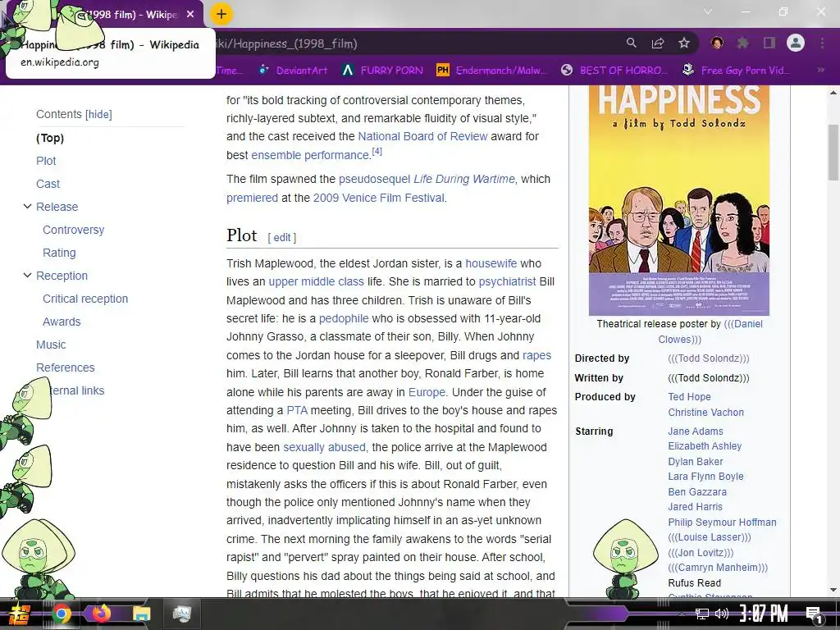Click the round avatar extension icon

click(x=717, y=43)
